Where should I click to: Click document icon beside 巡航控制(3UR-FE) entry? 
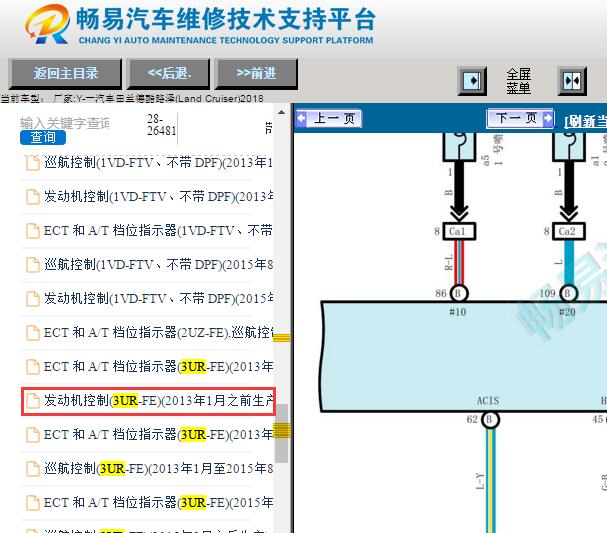click(x=33, y=469)
